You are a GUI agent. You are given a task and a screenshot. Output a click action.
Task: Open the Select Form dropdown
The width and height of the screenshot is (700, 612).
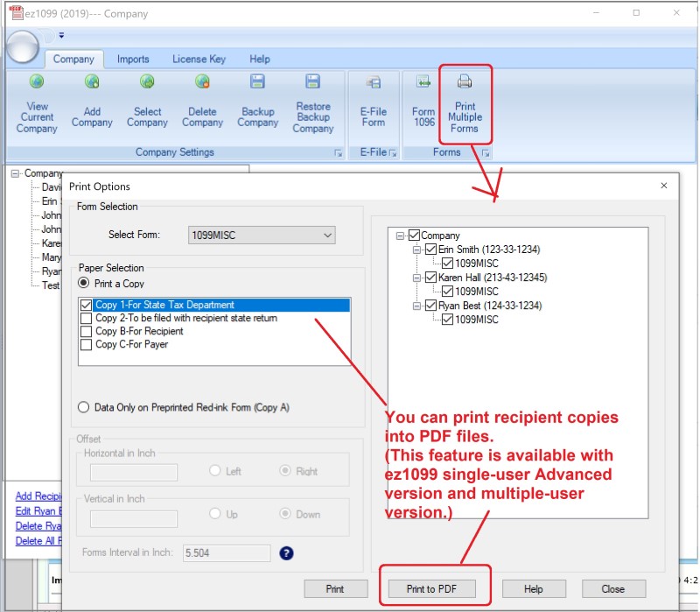pyautogui.click(x=327, y=235)
